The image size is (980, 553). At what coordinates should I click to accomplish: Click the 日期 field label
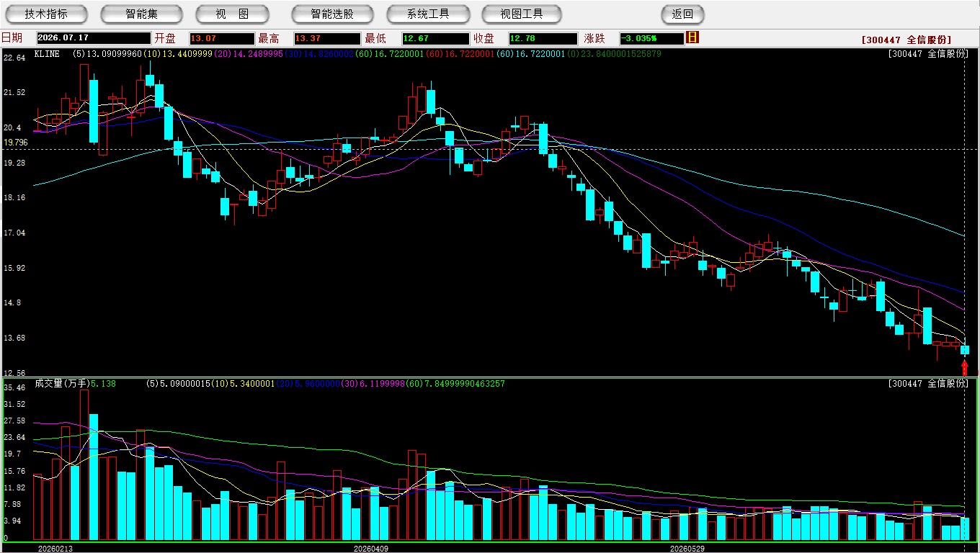pyautogui.click(x=12, y=38)
